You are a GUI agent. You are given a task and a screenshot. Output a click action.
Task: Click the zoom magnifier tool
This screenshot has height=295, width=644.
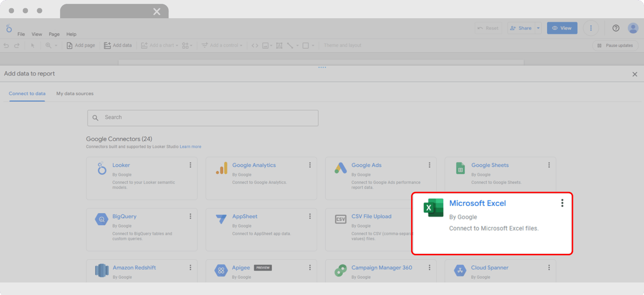pyautogui.click(x=48, y=45)
